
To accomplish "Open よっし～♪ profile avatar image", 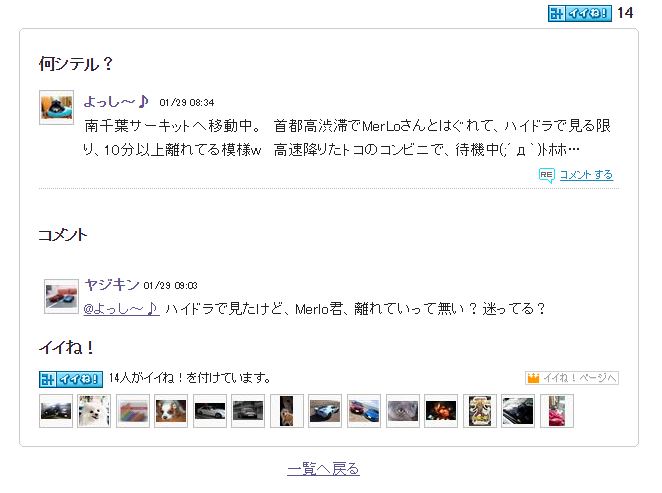I will [57, 107].
